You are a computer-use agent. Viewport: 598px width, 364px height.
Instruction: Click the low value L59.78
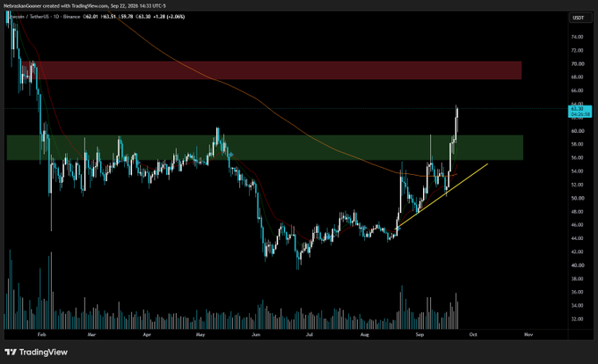click(126, 17)
